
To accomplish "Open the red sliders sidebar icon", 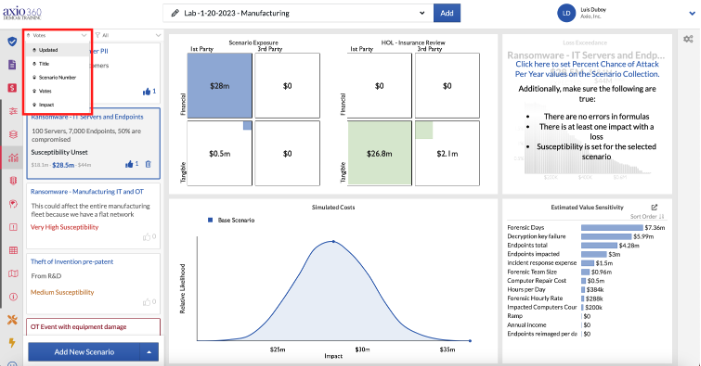I will (x=13, y=111).
